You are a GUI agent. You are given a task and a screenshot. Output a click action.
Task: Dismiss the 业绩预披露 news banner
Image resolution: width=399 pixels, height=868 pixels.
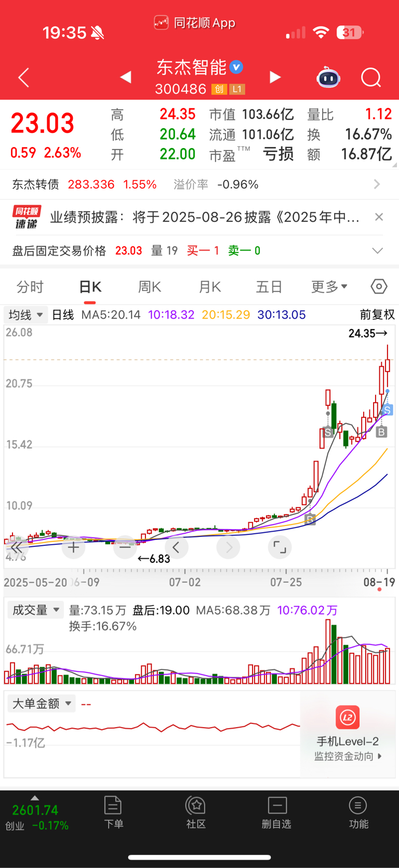[379, 217]
